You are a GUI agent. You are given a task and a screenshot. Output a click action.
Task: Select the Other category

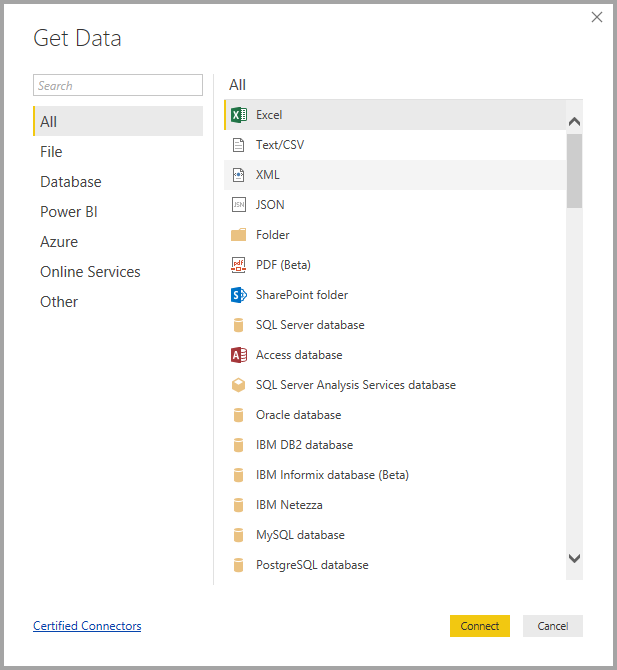[118, 302]
